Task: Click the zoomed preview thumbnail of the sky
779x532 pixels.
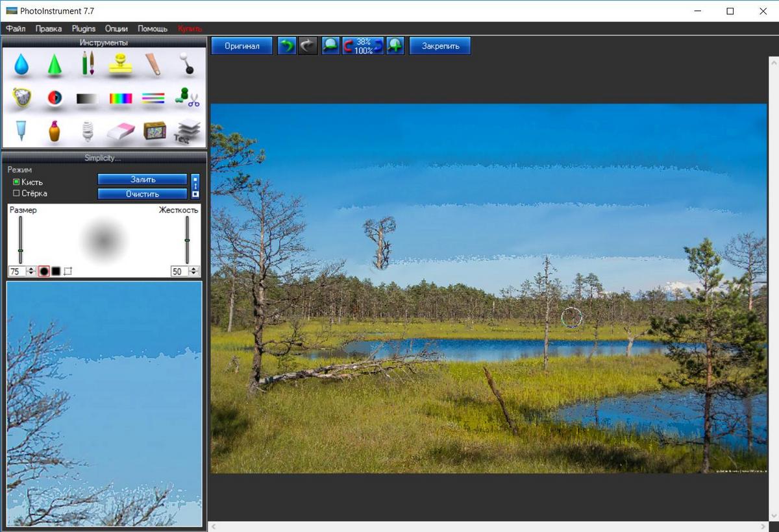Action: 105,404
